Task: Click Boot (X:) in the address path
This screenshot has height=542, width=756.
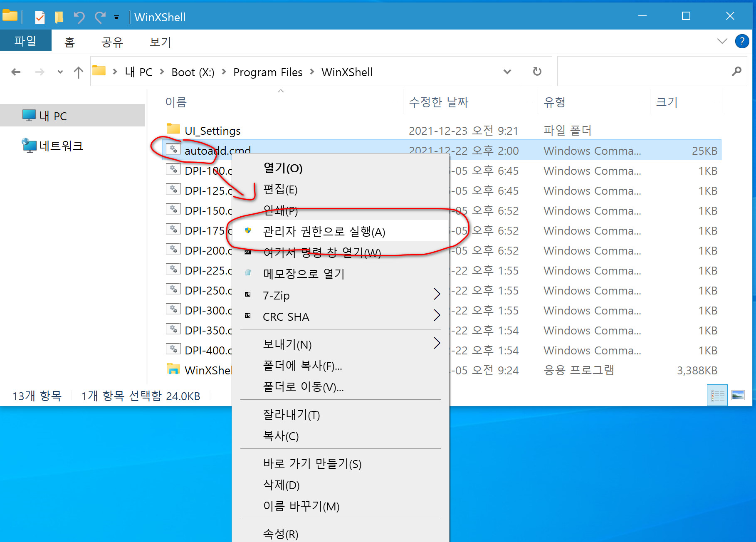Action: pos(193,72)
